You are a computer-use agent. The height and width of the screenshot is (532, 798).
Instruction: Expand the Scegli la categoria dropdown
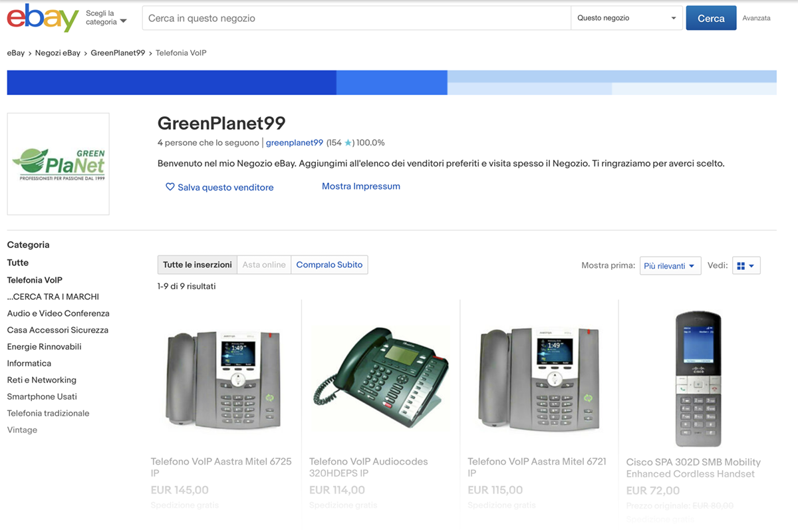click(105, 18)
